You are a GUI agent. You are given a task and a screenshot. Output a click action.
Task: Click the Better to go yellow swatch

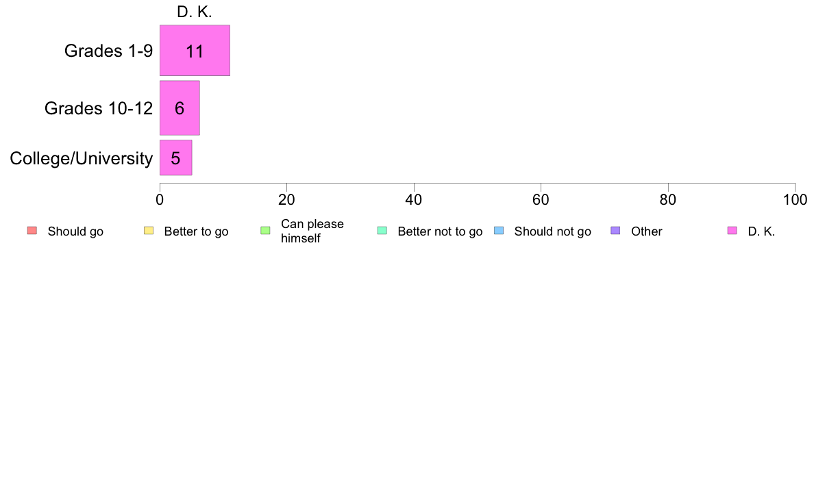click(x=149, y=231)
